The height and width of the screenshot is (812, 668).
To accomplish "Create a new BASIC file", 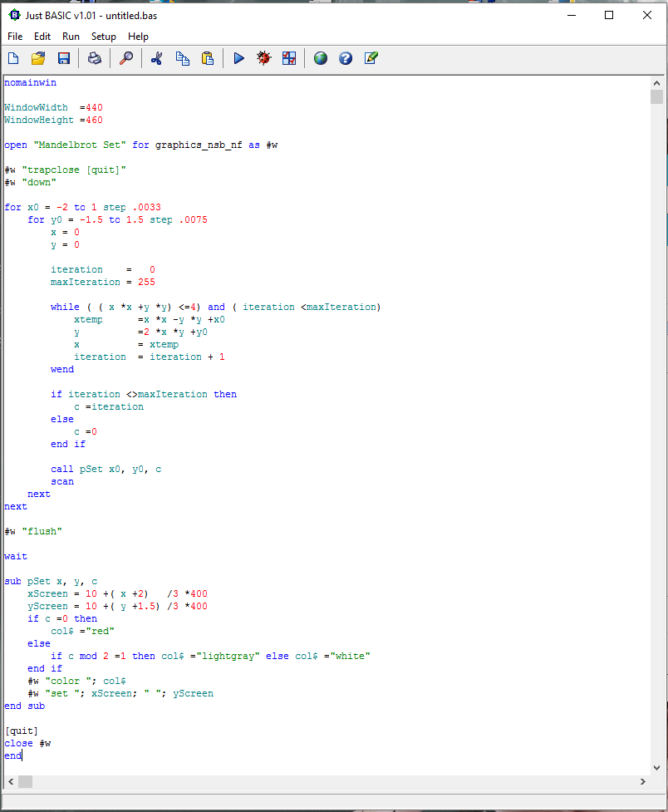I will pos(12,57).
